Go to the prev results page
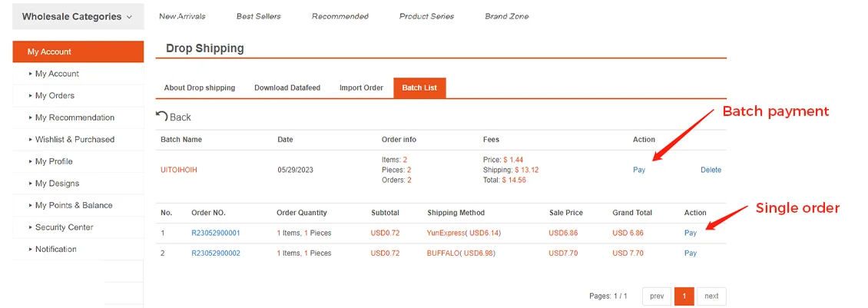This screenshot has height=308, width=868. pyautogui.click(x=657, y=296)
